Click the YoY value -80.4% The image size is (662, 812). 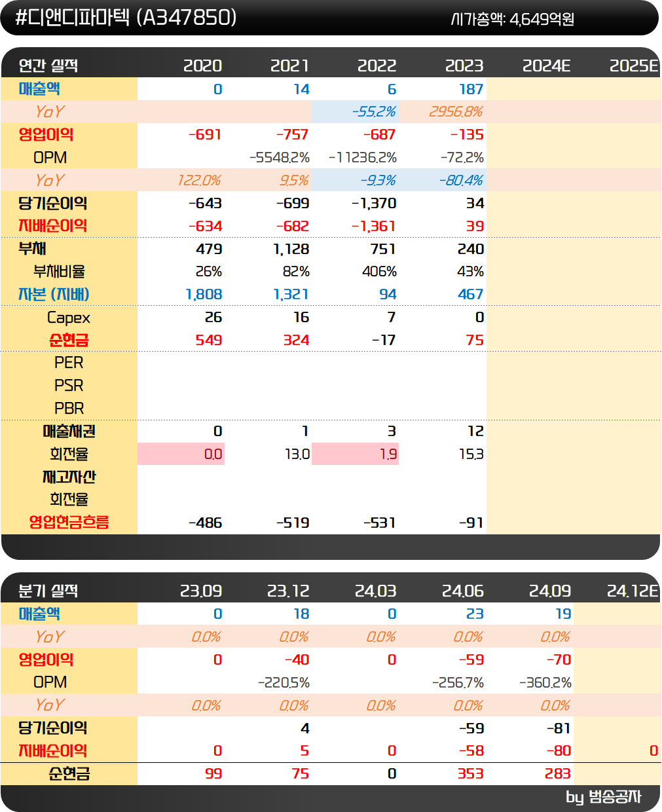coord(461,181)
